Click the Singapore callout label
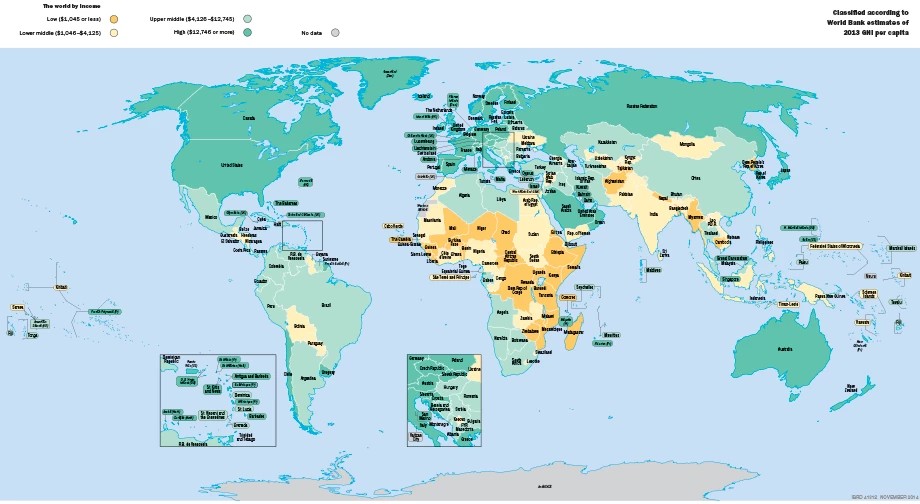 click(x=730, y=280)
